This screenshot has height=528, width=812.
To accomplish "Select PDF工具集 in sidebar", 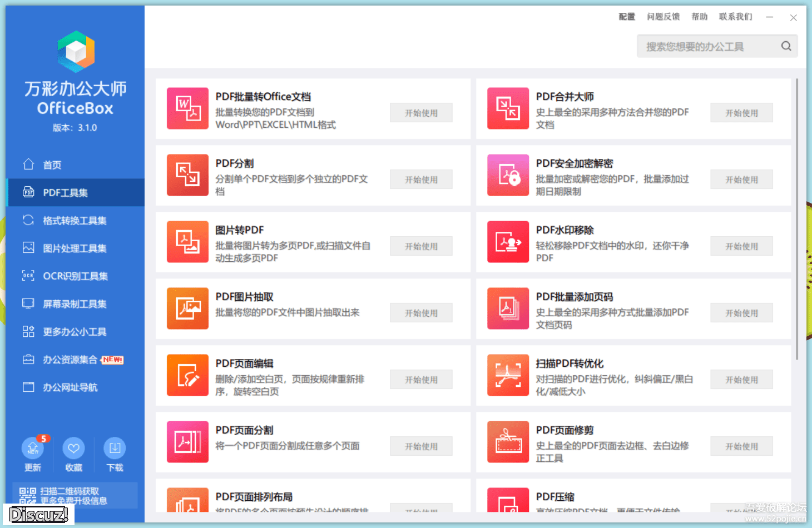I will [x=75, y=192].
